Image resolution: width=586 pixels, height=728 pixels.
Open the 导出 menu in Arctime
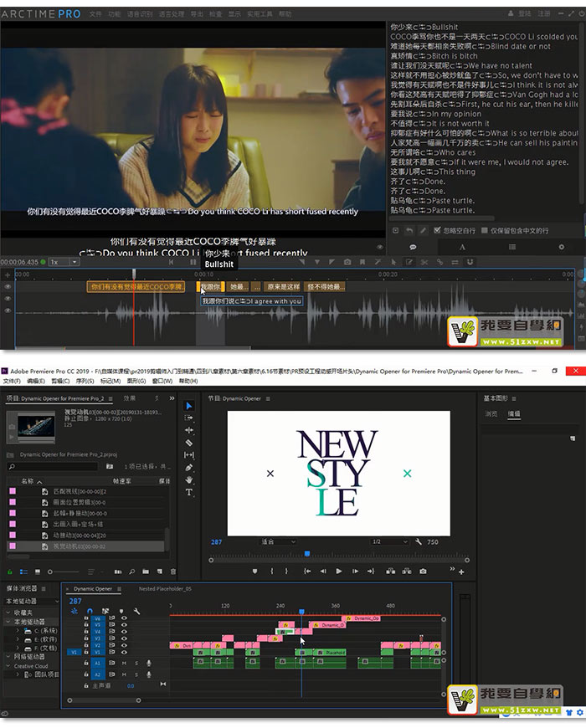(x=197, y=14)
